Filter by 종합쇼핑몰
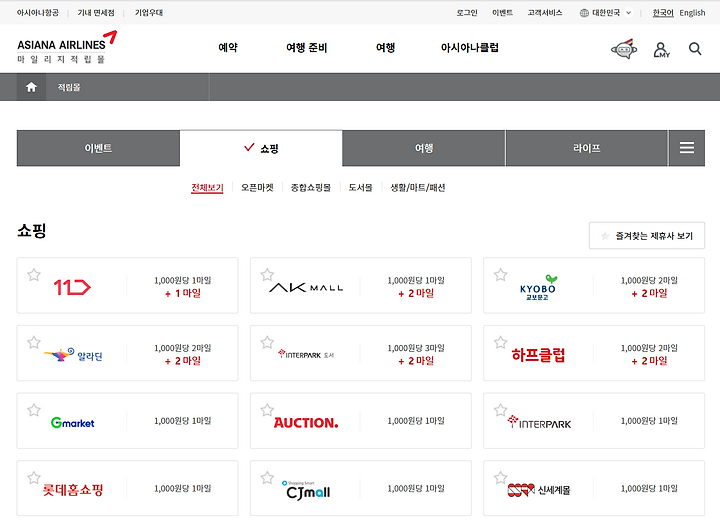Viewport: 720px width, 522px height. tap(311, 188)
